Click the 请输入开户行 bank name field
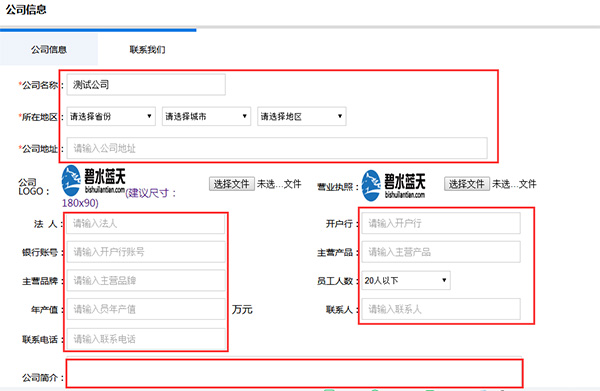This screenshot has height=391, width=600. (x=441, y=223)
